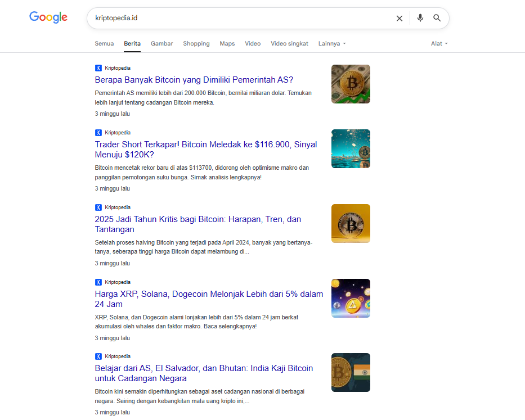The image size is (525, 420).
Task: Click '3 minggu lalu' under Harga XRP article
Action: (112, 338)
